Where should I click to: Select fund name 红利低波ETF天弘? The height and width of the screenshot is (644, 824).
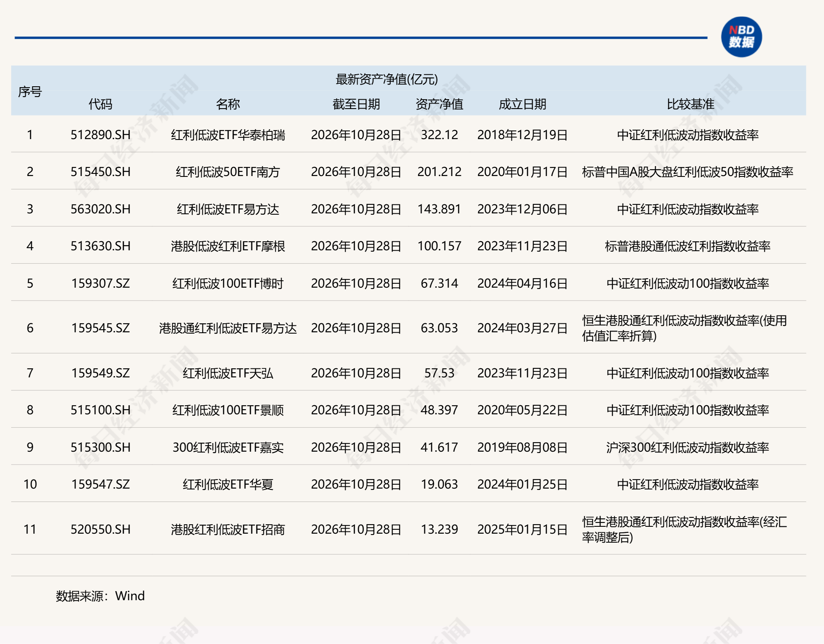[228, 373]
